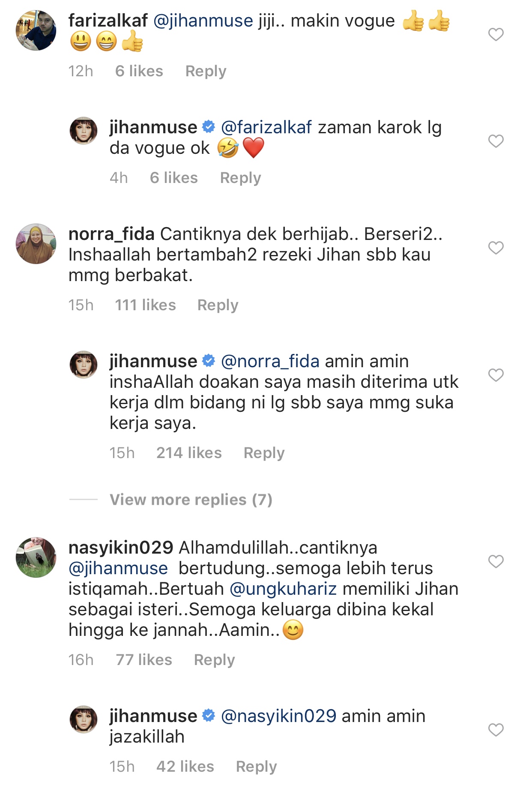Open farizalkaf's profile picture
532x788 pixels.
click(x=36, y=30)
